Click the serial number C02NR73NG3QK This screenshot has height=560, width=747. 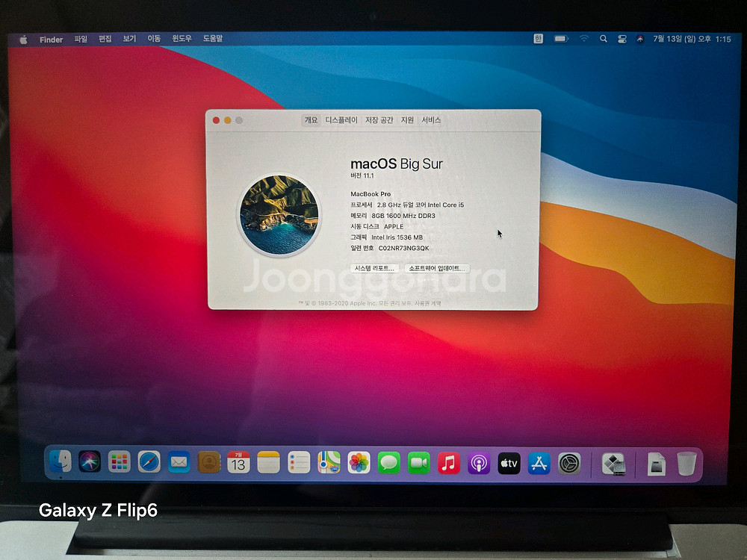[403, 248]
